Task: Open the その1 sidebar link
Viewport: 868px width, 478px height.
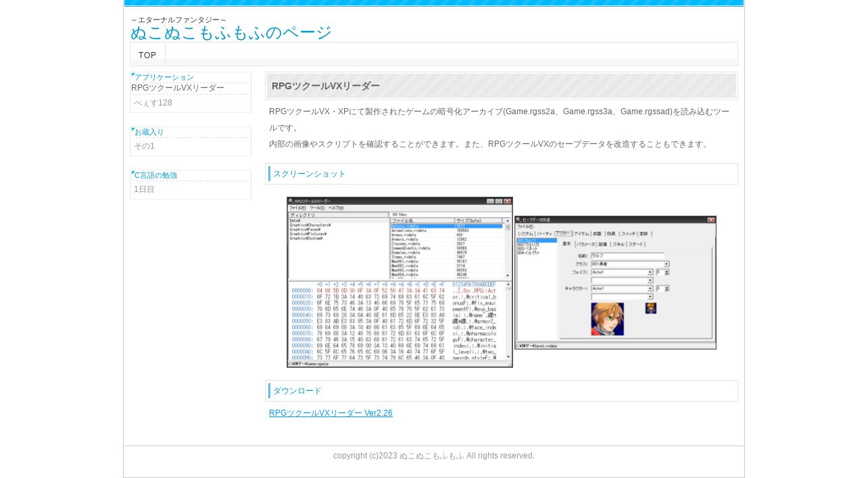Action: tap(144, 146)
